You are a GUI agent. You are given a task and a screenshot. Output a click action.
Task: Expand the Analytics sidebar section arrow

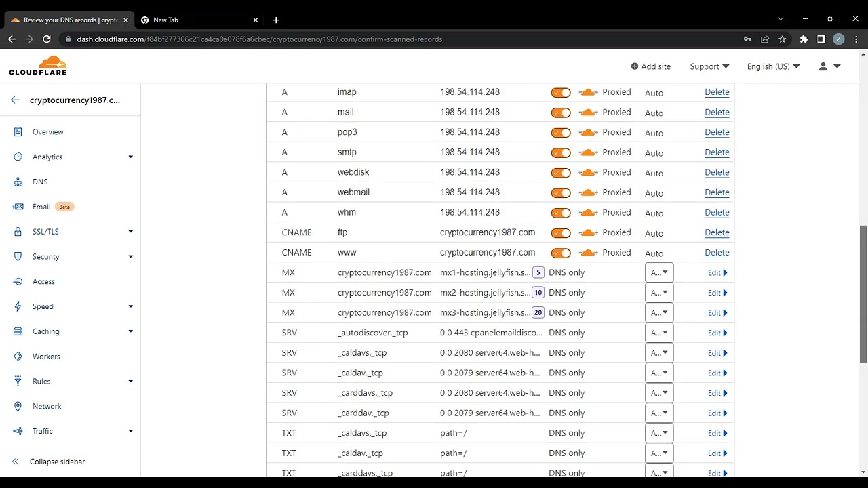(x=130, y=157)
